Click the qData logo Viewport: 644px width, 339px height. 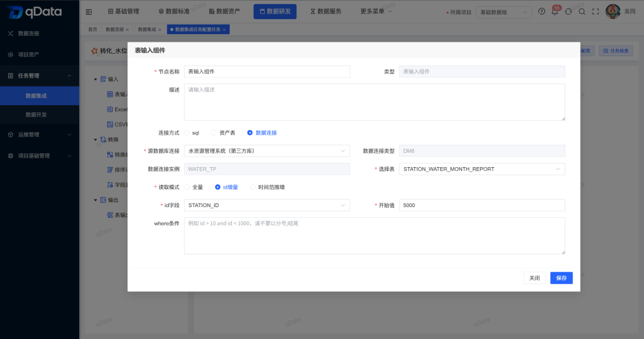[x=35, y=12]
